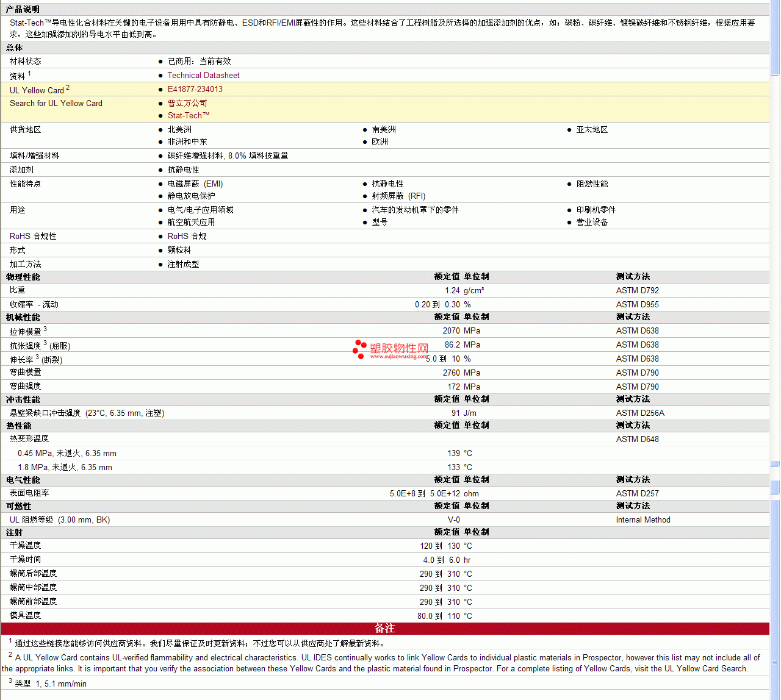Viewport: 781px width, 700px height.
Task: Click the 汽车的发动机罩下的零件 usage entry
Action: click(416, 210)
